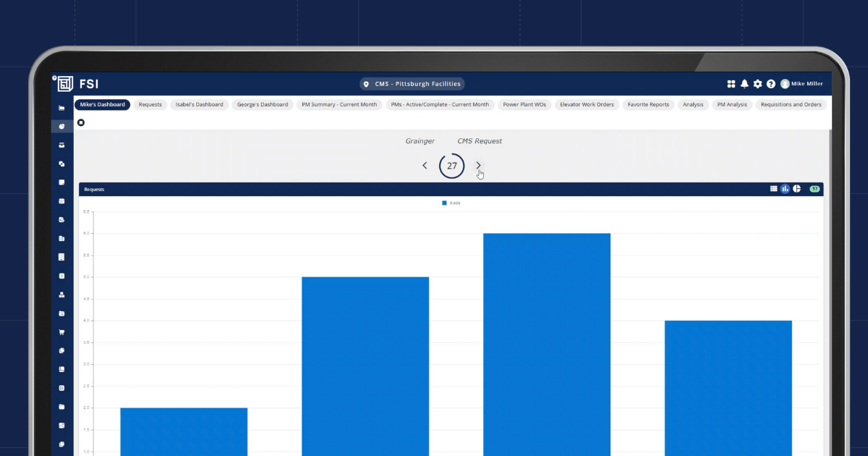Open the PM Analysis tab

point(732,104)
